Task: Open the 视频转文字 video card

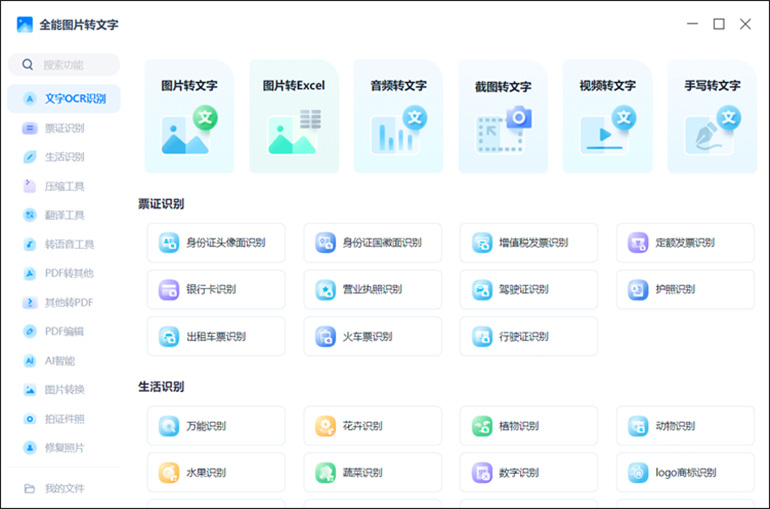Action: click(607, 116)
